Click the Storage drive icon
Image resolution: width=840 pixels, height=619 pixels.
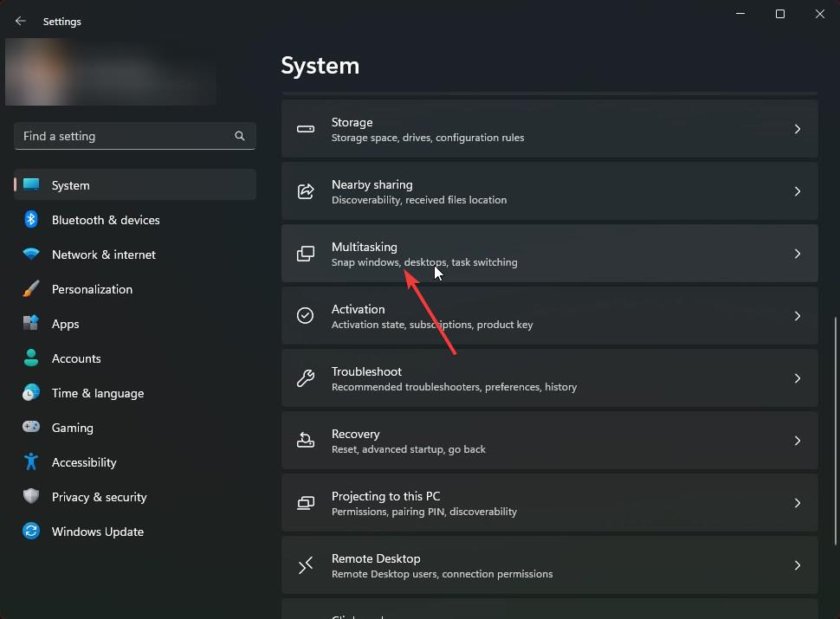(x=306, y=129)
